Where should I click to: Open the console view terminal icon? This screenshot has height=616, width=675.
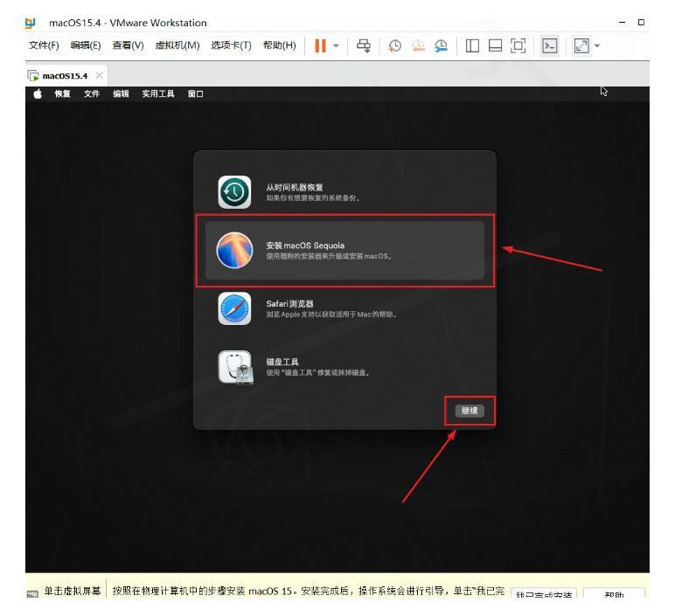[x=550, y=45]
